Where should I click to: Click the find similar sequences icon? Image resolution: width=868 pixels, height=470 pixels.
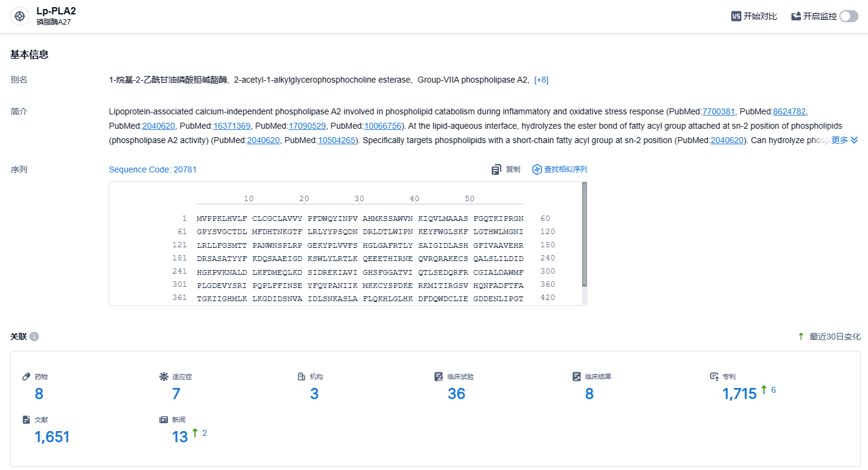537,170
